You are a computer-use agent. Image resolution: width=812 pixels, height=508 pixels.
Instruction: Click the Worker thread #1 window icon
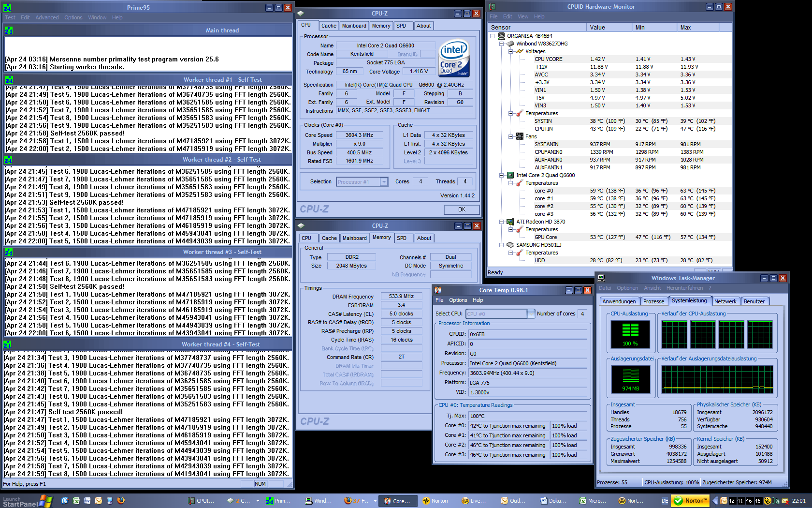[x=9, y=80]
